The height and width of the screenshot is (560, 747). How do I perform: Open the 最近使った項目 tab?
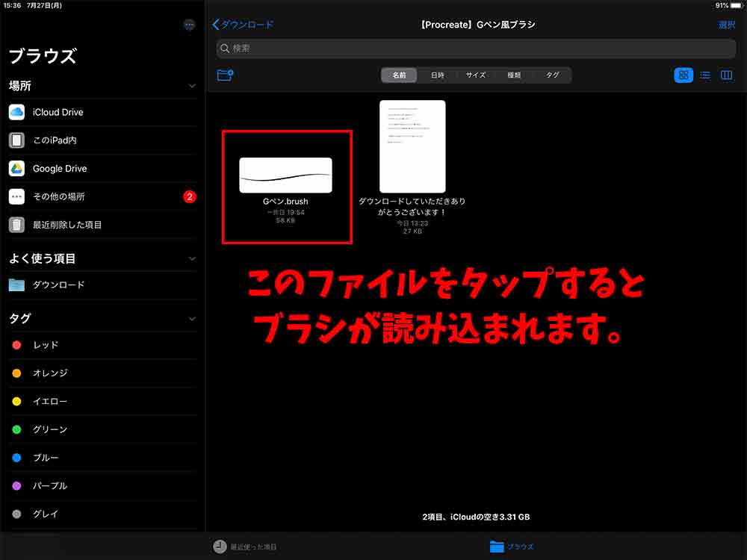click(x=245, y=547)
